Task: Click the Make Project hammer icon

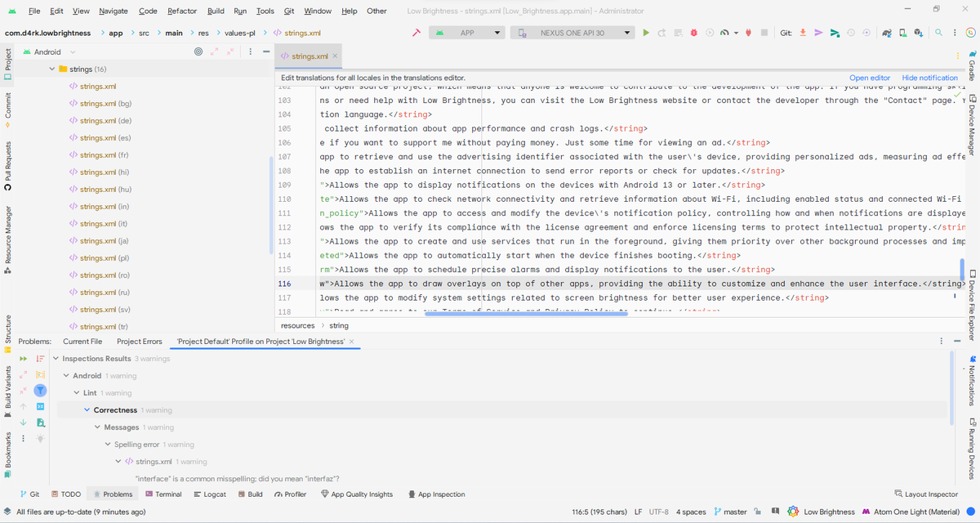Action: click(416, 33)
